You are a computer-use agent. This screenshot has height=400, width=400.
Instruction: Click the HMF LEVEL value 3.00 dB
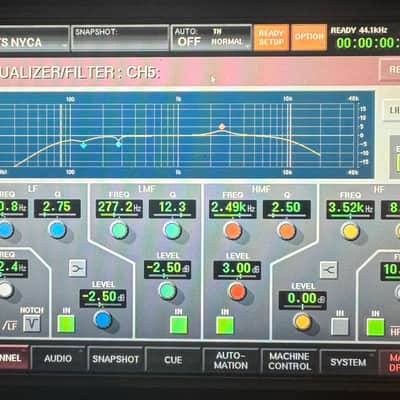(237, 270)
